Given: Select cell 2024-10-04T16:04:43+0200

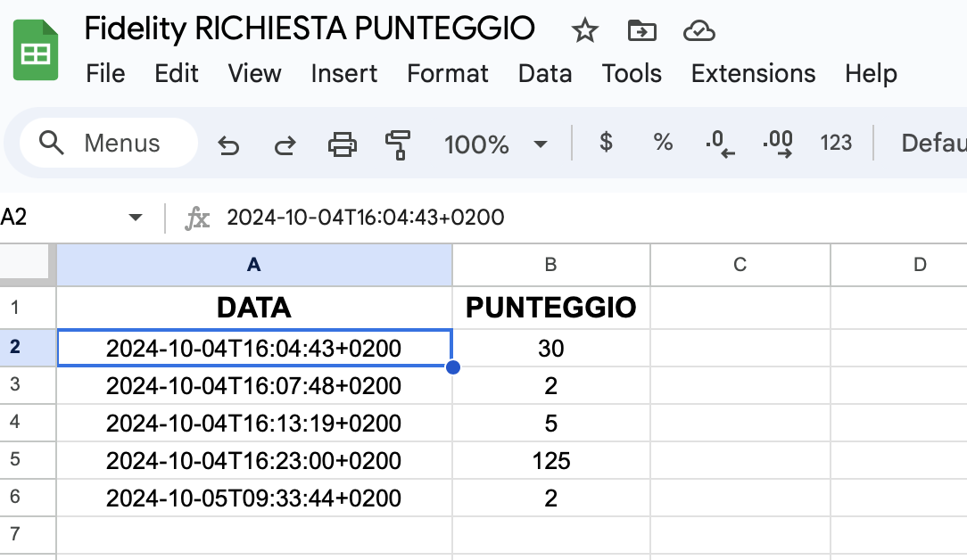Looking at the screenshot, I should click(254, 348).
